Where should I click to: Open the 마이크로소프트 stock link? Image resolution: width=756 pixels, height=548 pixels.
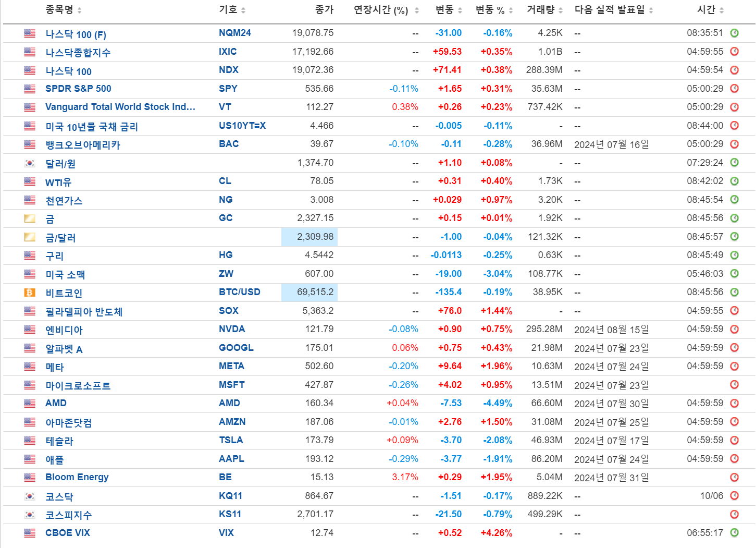click(78, 386)
